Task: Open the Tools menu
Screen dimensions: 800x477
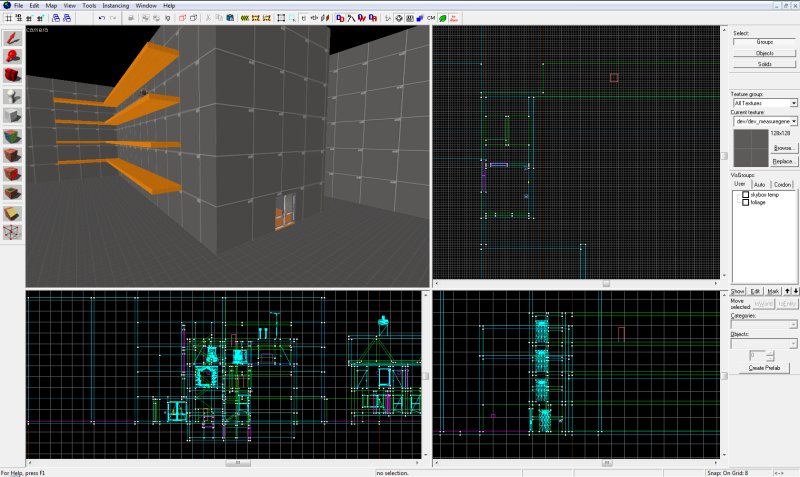Action: 89,6
